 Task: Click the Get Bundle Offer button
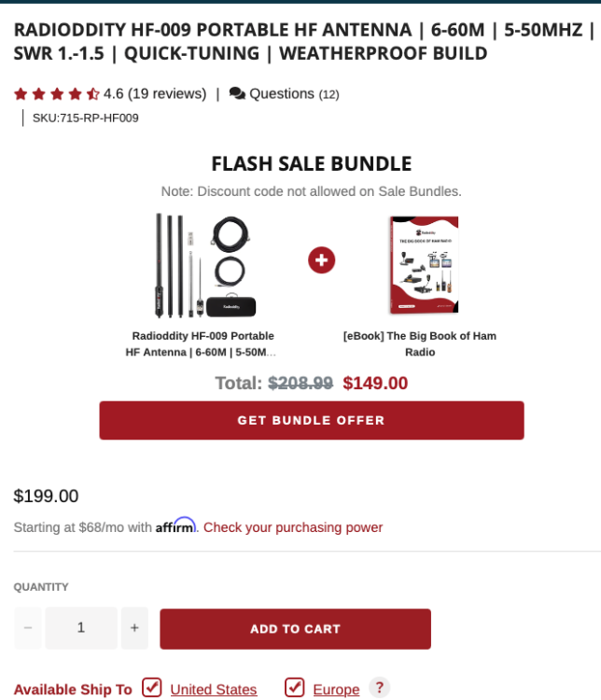pos(311,420)
